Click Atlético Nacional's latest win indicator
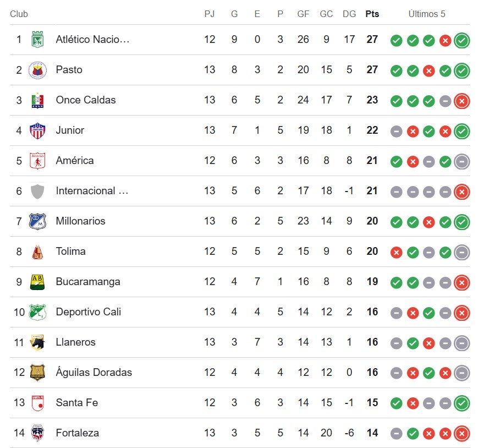484x448 pixels. tap(462, 40)
